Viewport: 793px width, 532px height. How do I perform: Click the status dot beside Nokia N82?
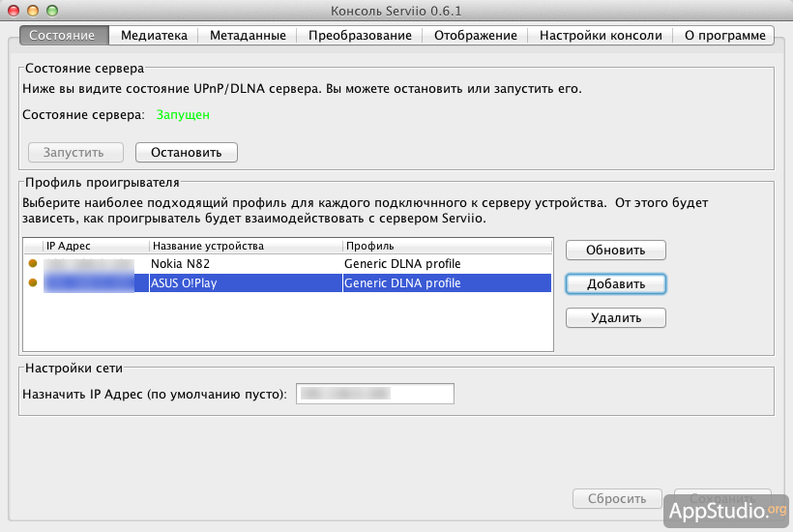coord(33,264)
